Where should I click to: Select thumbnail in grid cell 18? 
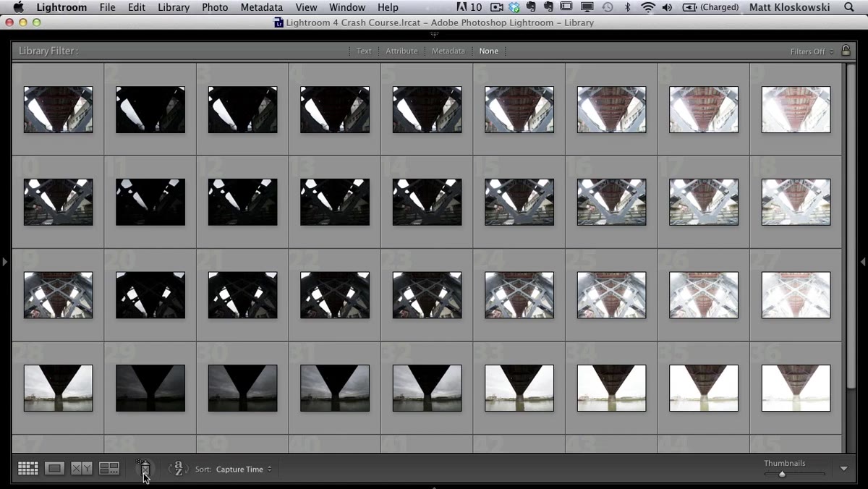coord(796,202)
